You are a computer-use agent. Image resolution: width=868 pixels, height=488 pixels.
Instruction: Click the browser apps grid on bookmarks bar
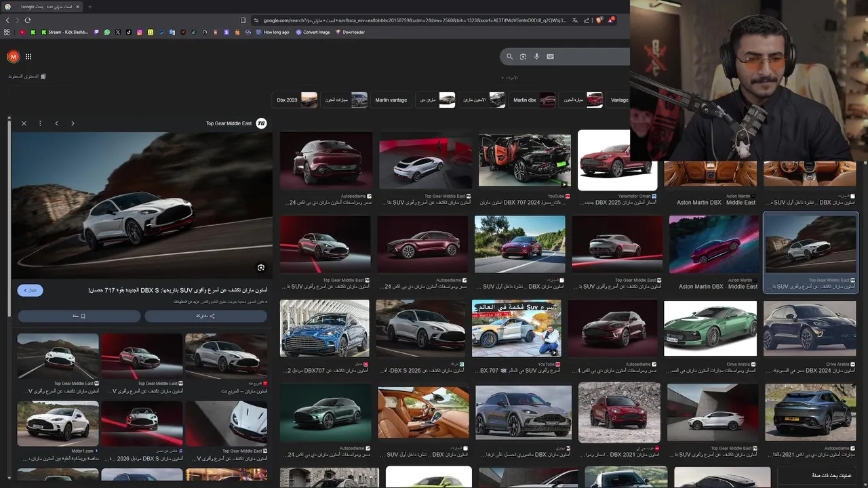[7, 32]
